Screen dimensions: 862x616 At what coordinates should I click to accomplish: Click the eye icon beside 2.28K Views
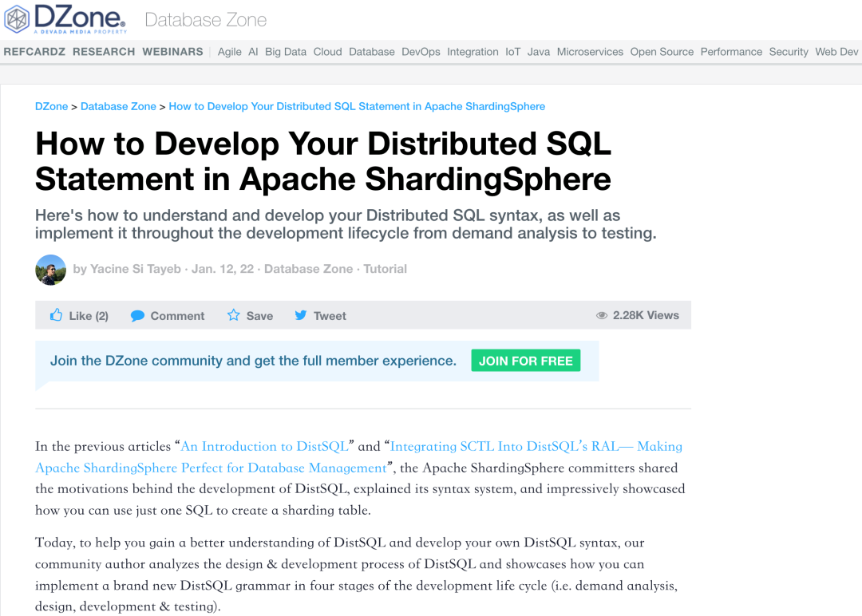[602, 315]
